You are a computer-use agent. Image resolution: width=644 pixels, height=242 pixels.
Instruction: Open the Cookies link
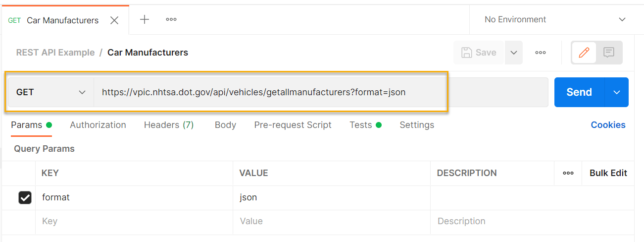[608, 125]
